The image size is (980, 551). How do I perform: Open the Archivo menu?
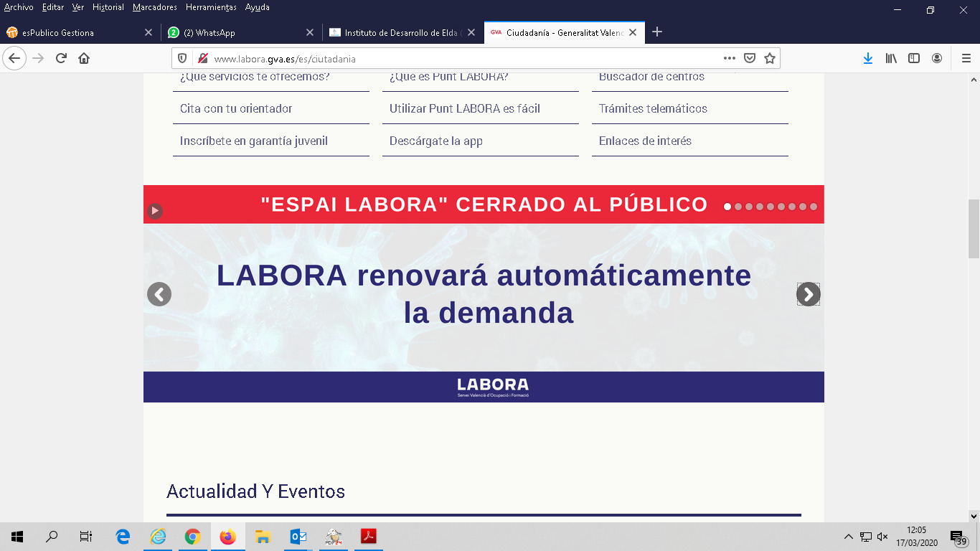(x=19, y=7)
